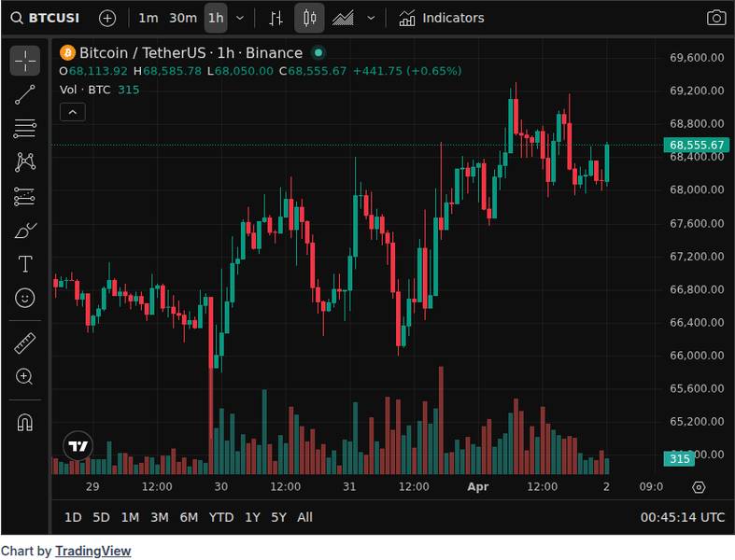Screen dimensions: 735x560
Task: Click the open price O68,113.92 value
Action: coord(93,71)
